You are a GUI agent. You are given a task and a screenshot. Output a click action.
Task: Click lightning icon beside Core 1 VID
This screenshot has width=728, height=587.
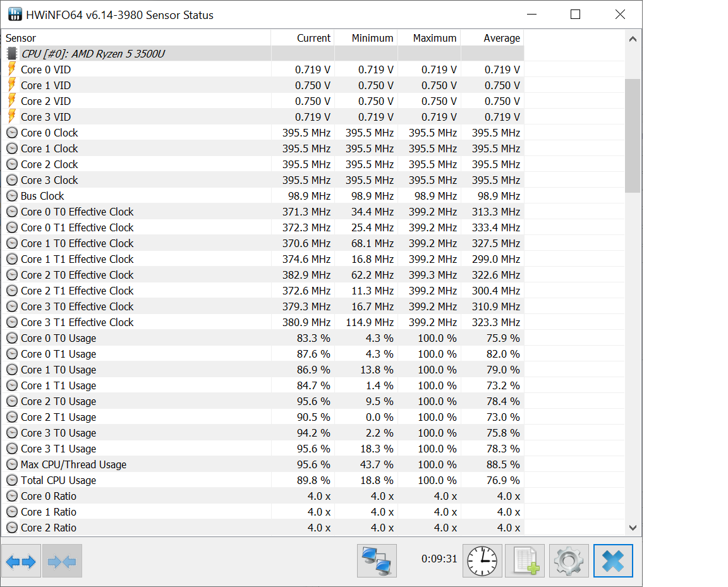pyautogui.click(x=12, y=85)
